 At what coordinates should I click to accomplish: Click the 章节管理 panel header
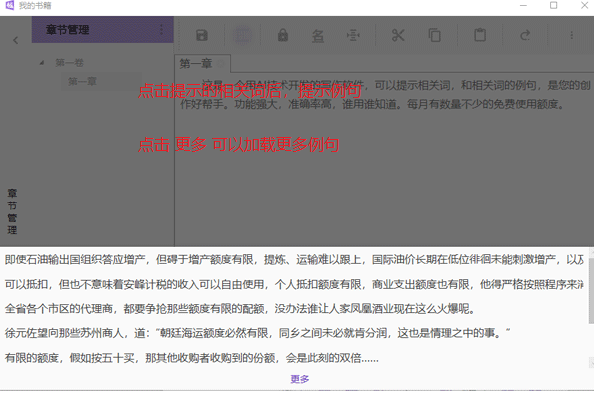click(x=103, y=30)
